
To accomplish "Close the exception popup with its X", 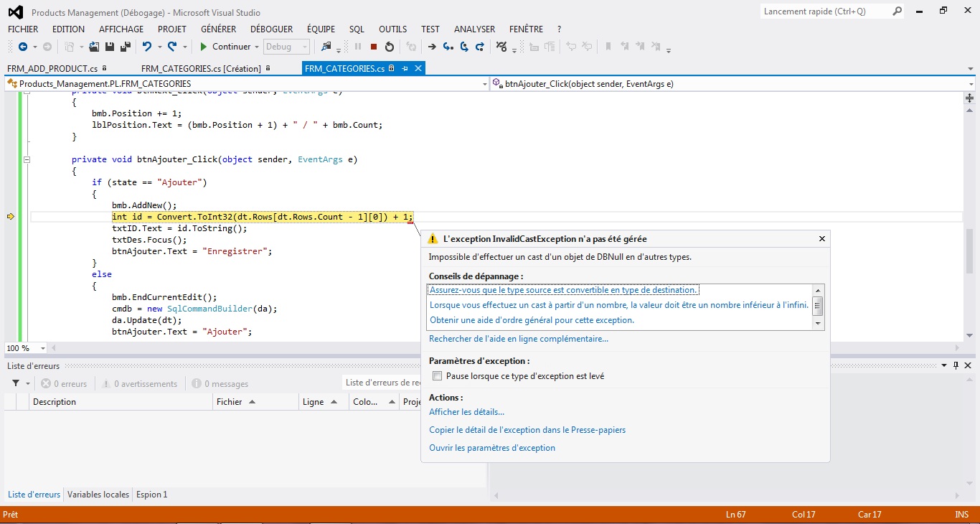I will (821, 239).
